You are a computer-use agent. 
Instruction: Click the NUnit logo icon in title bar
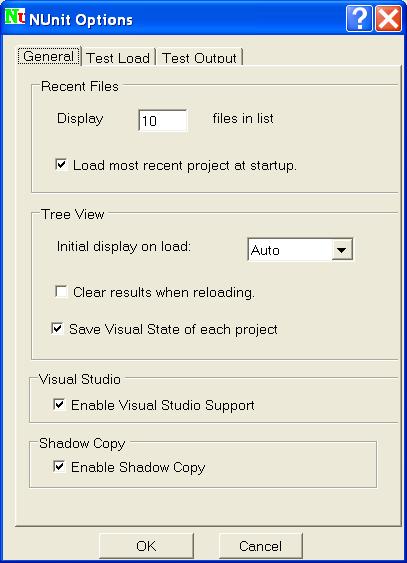pos(15,17)
